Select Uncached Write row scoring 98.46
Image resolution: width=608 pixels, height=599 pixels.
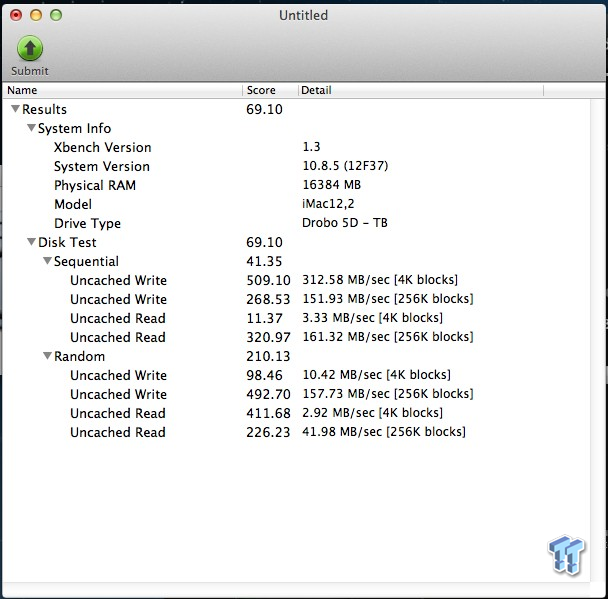pyautogui.click(x=296, y=375)
